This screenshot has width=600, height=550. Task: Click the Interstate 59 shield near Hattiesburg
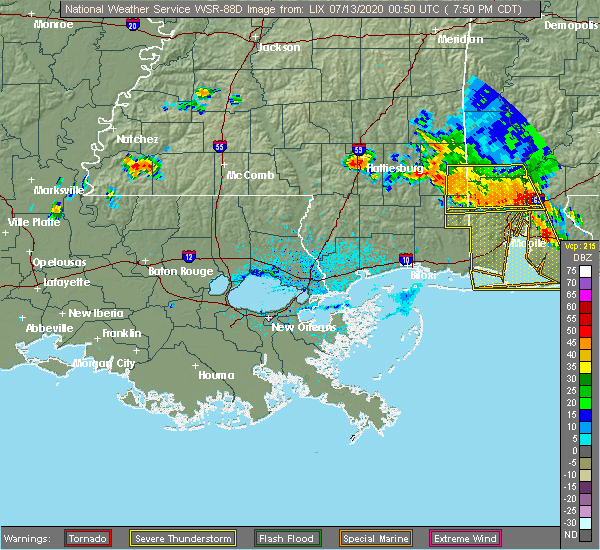click(x=359, y=149)
